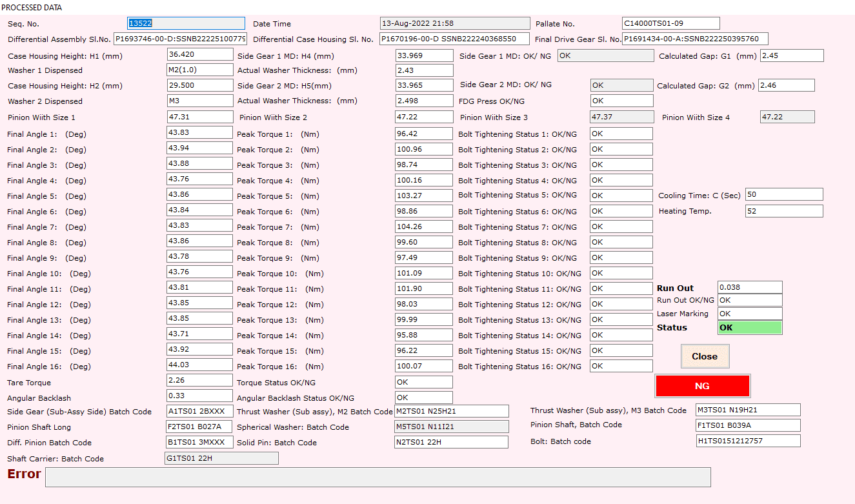Select the Side Gear 2 MD H5 value field
The height and width of the screenshot is (504, 855).
click(x=425, y=85)
